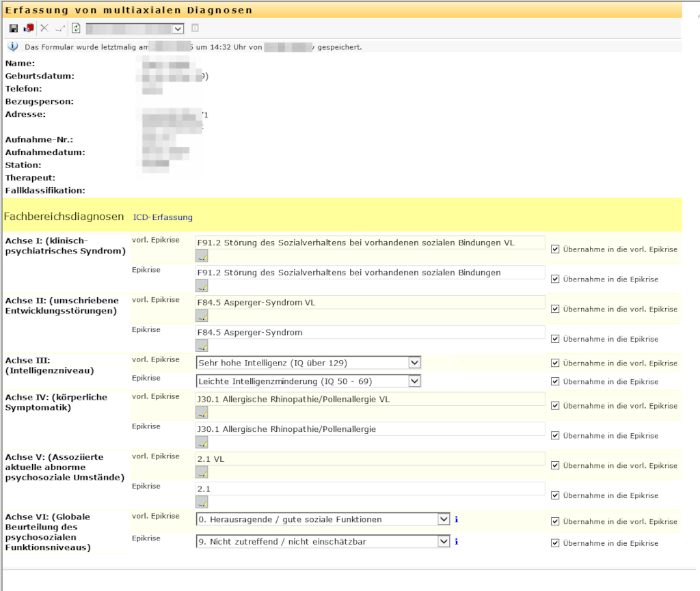The image size is (700, 591).
Task: Open the blurred toolbar version dropdown
Action: pos(178,29)
